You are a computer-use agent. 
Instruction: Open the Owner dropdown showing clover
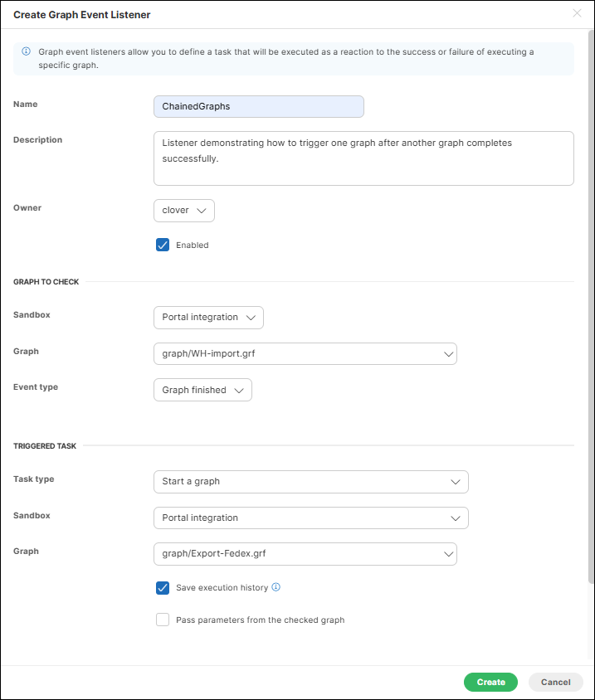point(183,211)
